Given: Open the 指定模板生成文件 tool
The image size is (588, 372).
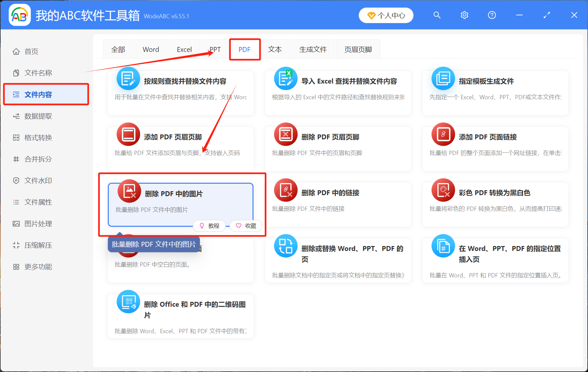Looking at the screenshot, I should pyautogui.click(x=486, y=81).
